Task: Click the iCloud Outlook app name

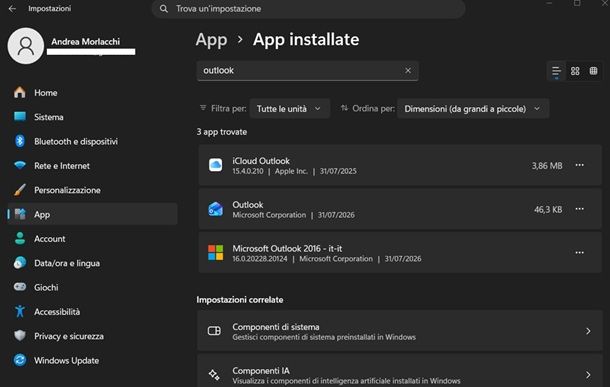Action: tap(261, 161)
